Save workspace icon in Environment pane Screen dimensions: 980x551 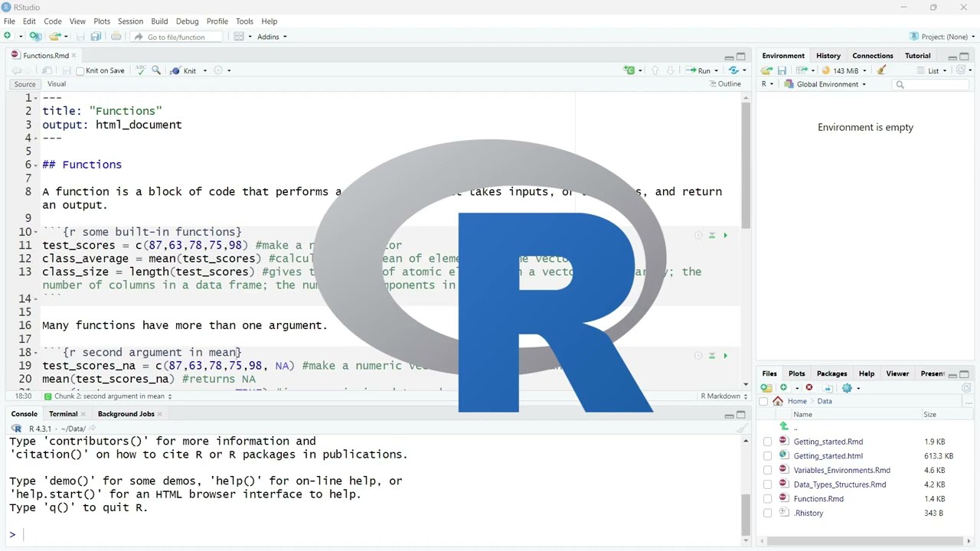[x=782, y=70]
